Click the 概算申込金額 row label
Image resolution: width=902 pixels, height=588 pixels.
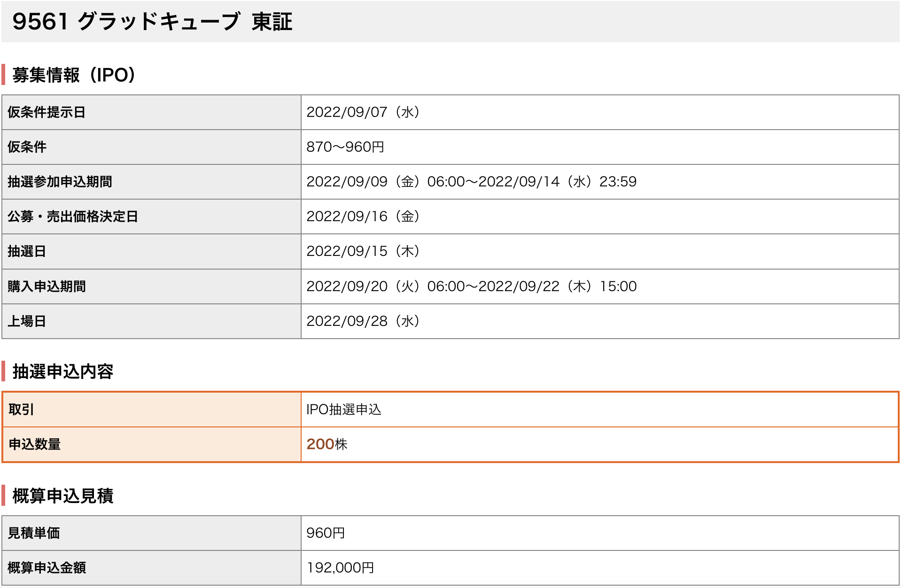tap(47, 568)
